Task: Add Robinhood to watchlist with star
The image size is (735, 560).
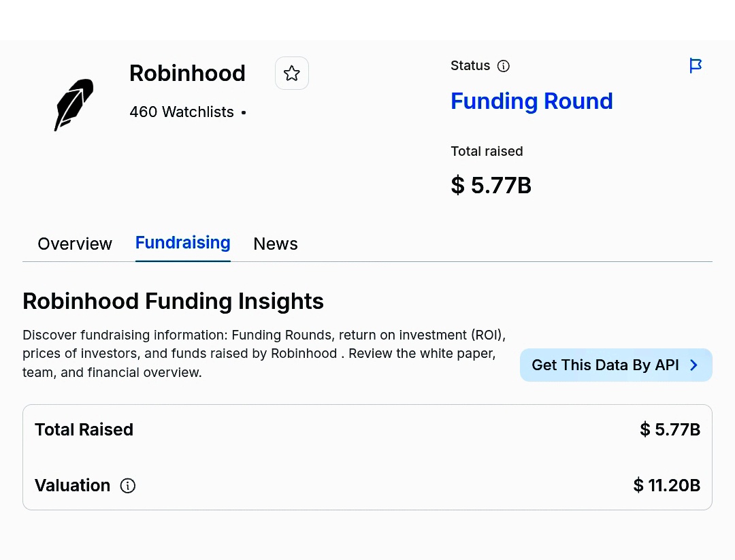Action: click(x=292, y=73)
